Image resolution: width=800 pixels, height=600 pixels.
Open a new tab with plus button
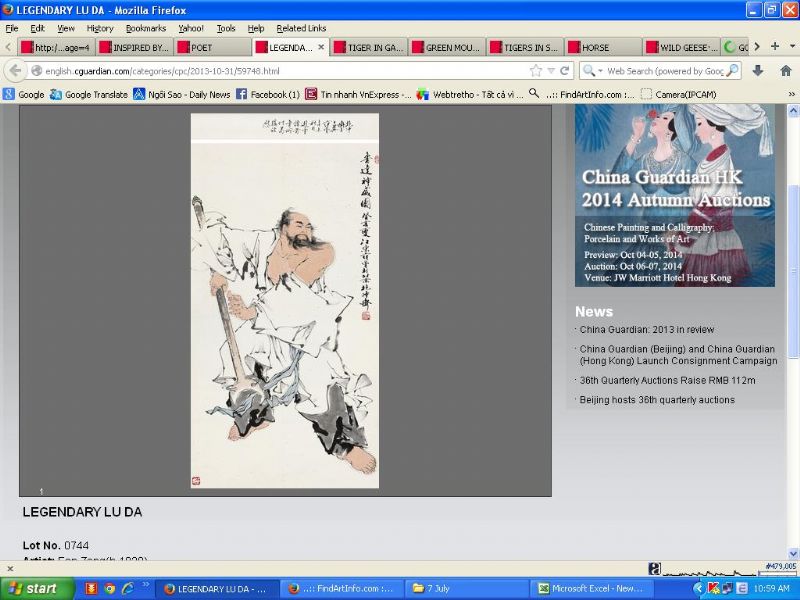tap(774, 47)
